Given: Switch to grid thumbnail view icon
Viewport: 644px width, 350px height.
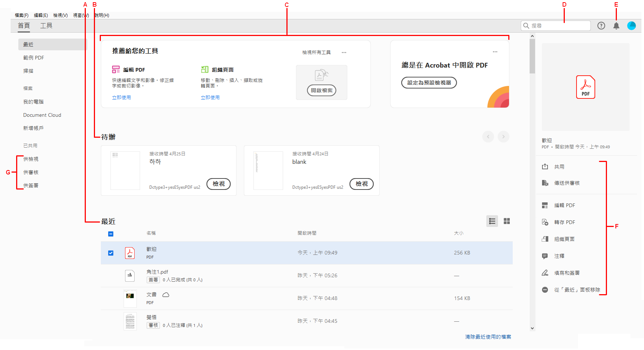Looking at the screenshot, I should coord(507,221).
